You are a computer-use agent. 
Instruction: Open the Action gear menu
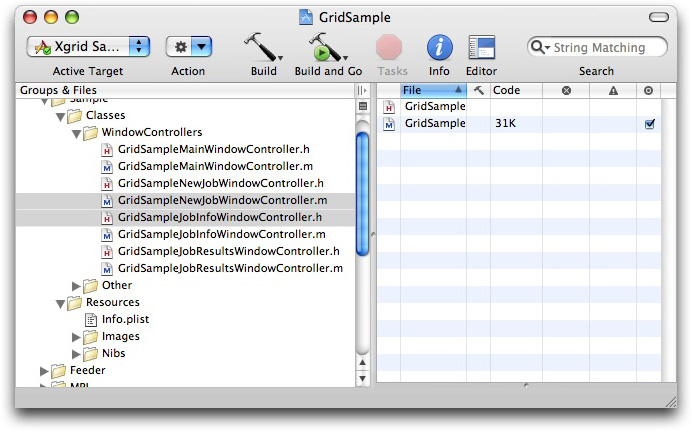(x=189, y=46)
